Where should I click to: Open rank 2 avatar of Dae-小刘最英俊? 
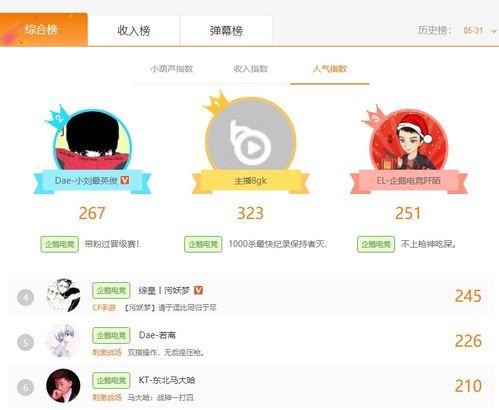(93, 141)
